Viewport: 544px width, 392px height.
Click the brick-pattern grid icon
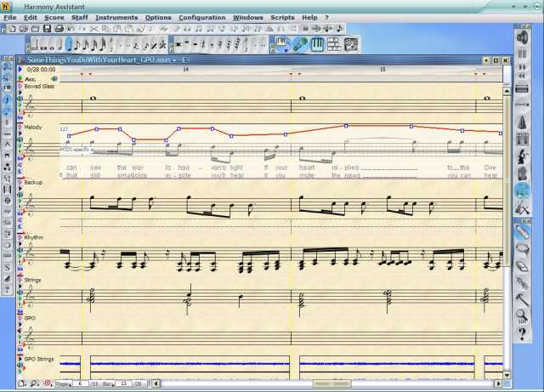point(334,44)
